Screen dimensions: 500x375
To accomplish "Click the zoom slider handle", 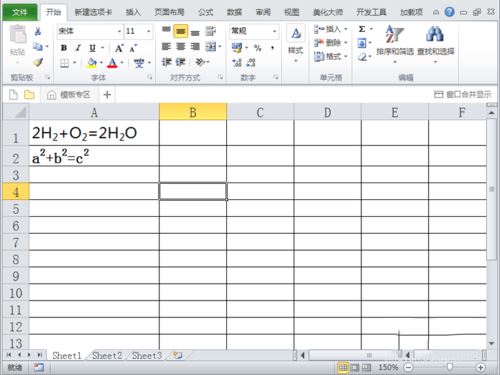I will click(x=450, y=367).
